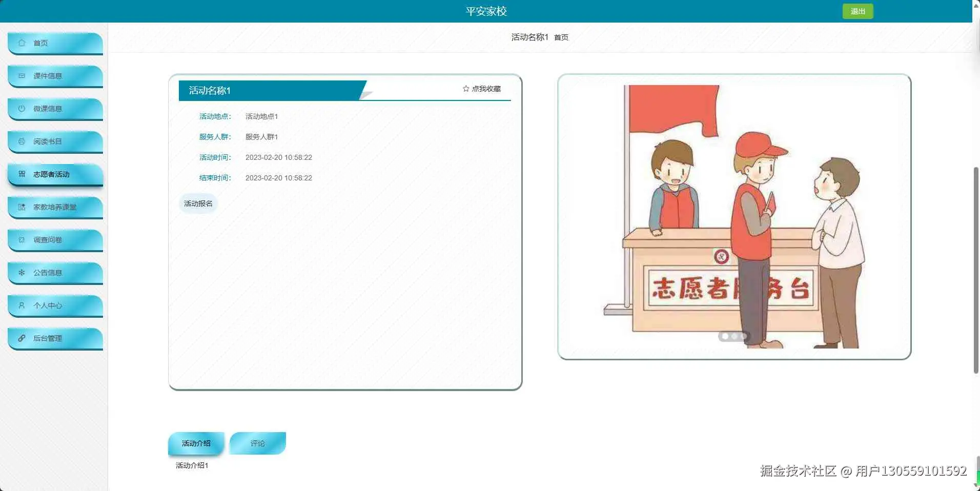Click the pencil icon beside 调查问卷
The height and width of the screenshot is (491, 980).
coord(21,240)
